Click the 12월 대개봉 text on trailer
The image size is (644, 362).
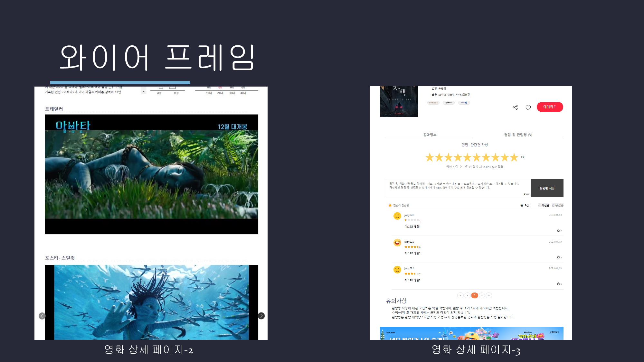(x=232, y=127)
